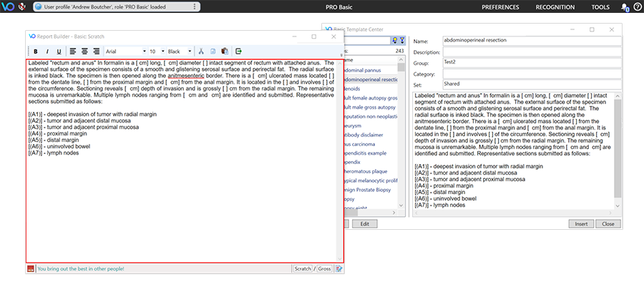Select 'adult male gross autopsy' template
Screen dimensions: 644x285
click(371, 107)
